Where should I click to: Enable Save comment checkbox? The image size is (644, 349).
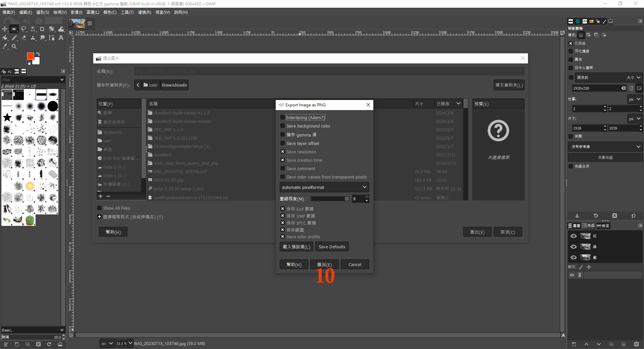[282, 168]
